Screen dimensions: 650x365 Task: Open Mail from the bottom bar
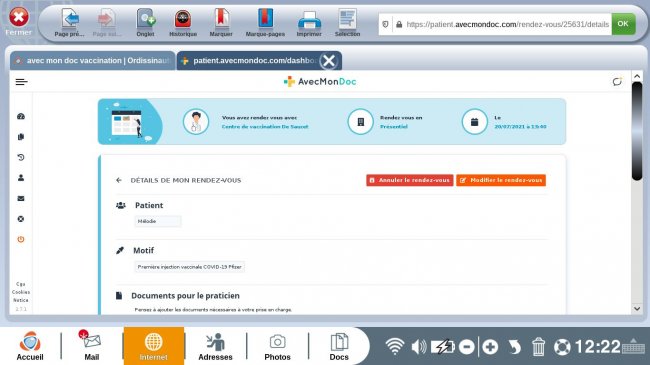click(x=92, y=346)
